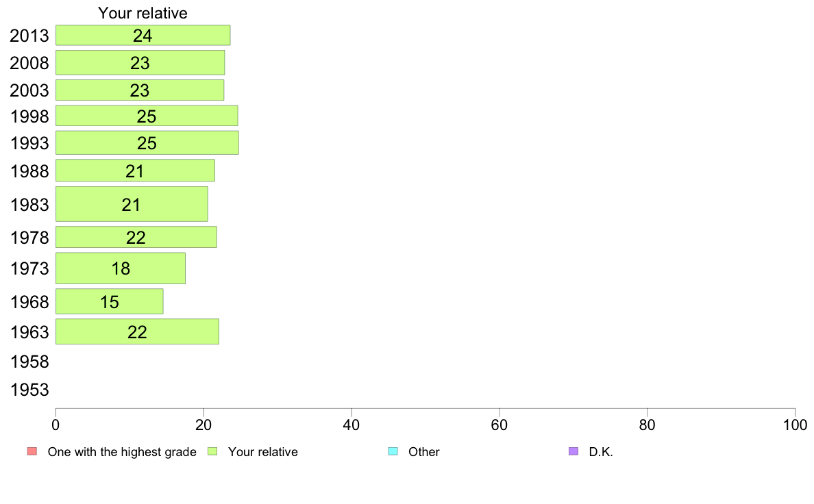Image resolution: width=814 pixels, height=504 pixels.
Task: Click the purple 'D.K.' legend swatch
Action: click(x=573, y=451)
